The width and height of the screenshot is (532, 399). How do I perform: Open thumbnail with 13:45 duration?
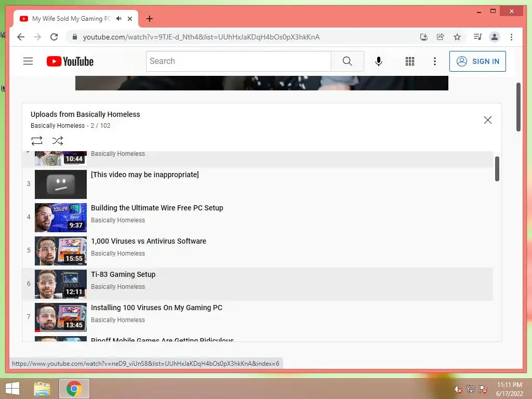point(61,317)
